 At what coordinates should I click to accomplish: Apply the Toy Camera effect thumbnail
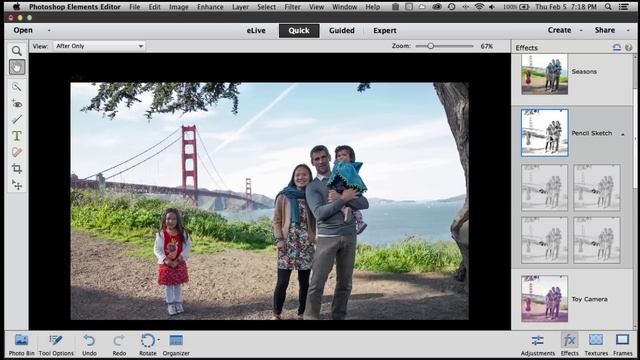click(x=544, y=299)
